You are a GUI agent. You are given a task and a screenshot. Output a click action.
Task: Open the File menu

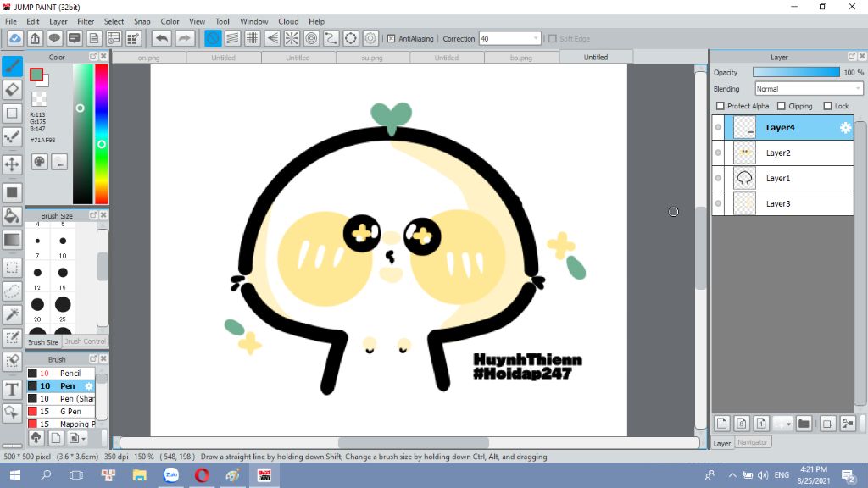pos(10,21)
